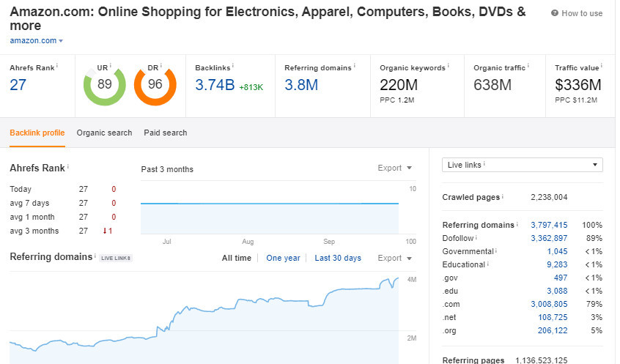Click the Traffic value $336M figure
This screenshot has height=364, width=620.
click(x=578, y=85)
